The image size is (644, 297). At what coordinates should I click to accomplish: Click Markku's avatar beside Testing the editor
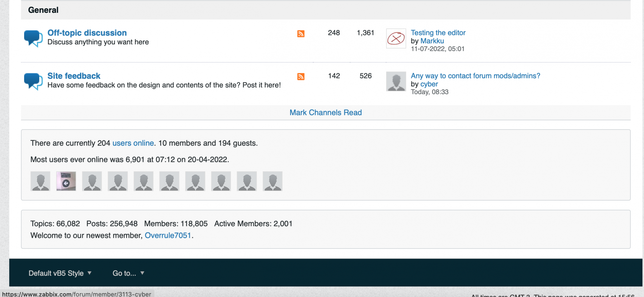click(x=396, y=39)
